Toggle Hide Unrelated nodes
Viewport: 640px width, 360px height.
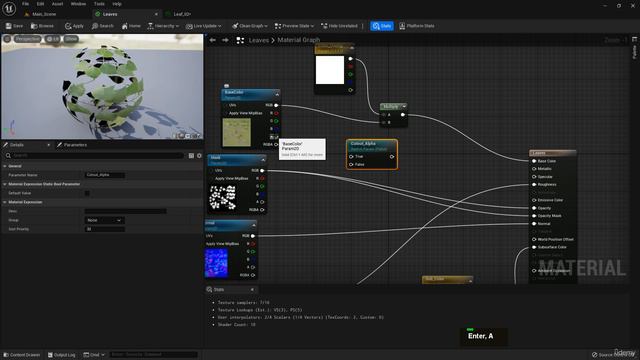339,26
